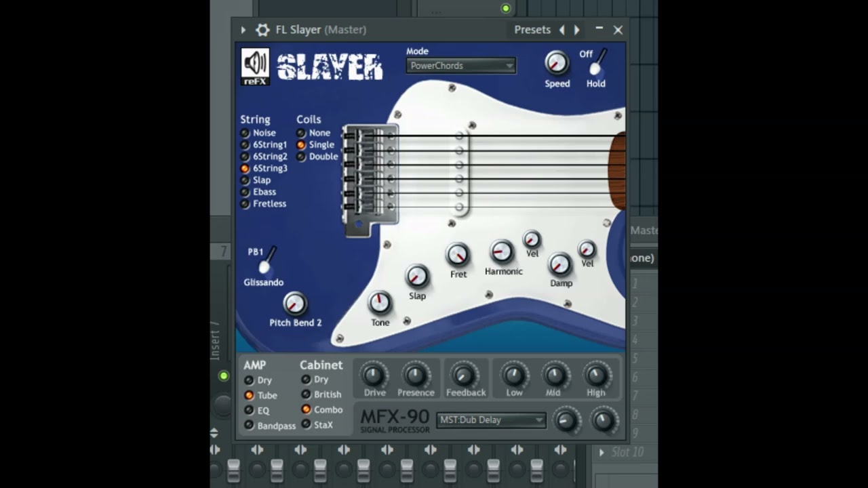Click the Vel knob beside Harmonic

532,239
